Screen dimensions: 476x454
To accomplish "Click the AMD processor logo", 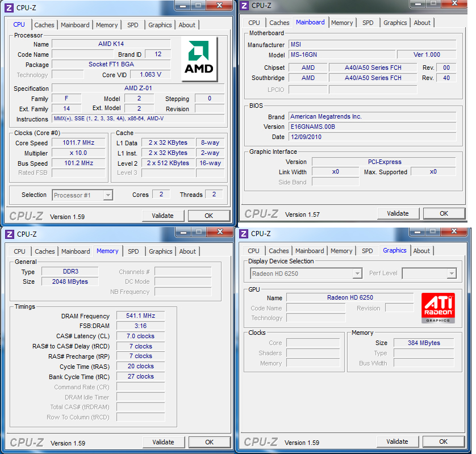I will pos(199,59).
